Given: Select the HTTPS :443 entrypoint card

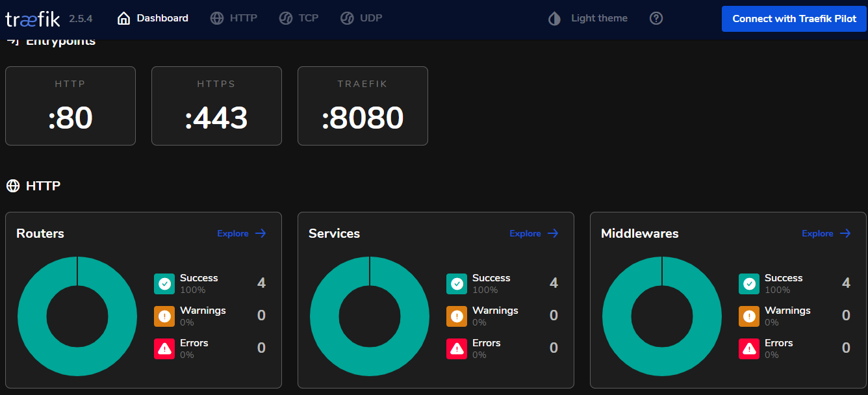Looking at the screenshot, I should pyautogui.click(x=216, y=106).
